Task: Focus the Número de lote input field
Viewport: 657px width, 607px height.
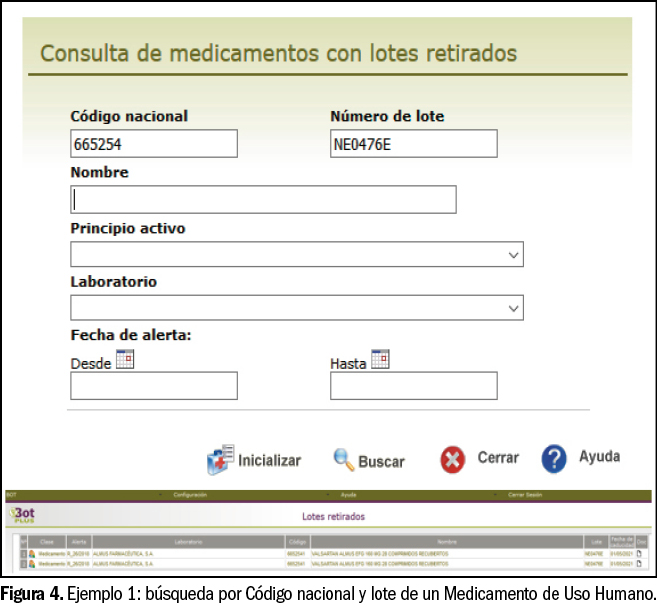Action: point(413,144)
